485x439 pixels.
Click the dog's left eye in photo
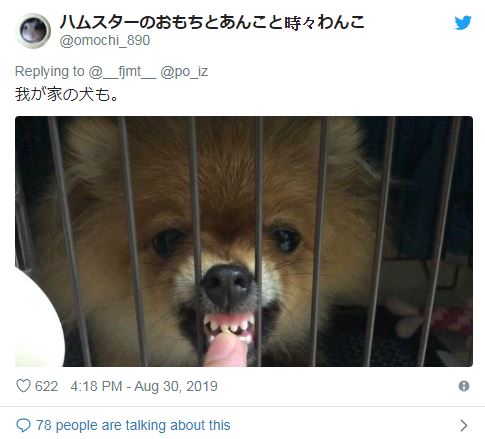pos(168,242)
